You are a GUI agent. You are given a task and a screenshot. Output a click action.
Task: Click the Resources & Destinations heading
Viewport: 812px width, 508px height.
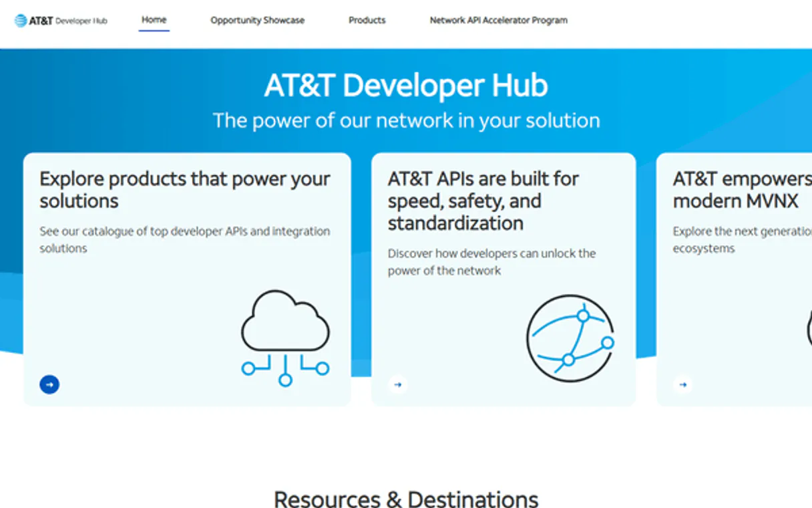tap(406, 499)
